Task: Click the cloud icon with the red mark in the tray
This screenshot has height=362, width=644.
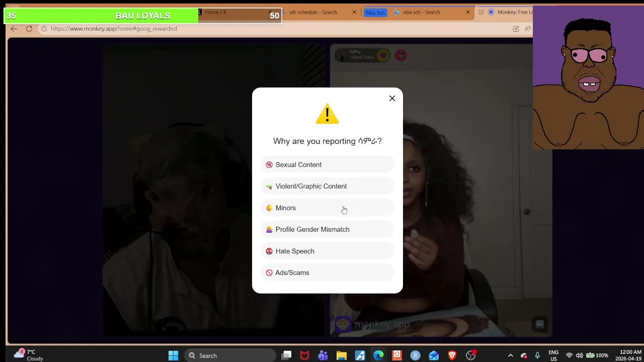Action: point(524,355)
